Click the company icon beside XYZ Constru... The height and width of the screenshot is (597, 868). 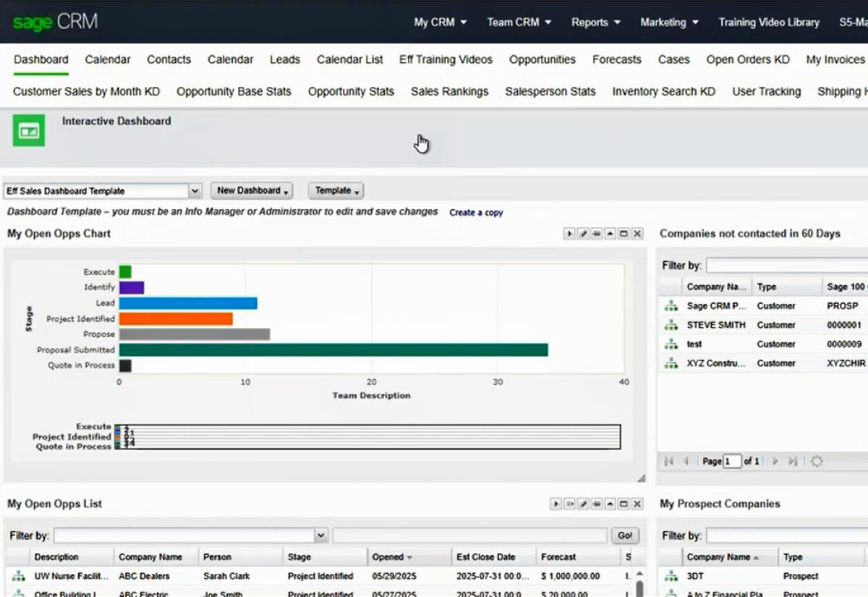(671, 363)
